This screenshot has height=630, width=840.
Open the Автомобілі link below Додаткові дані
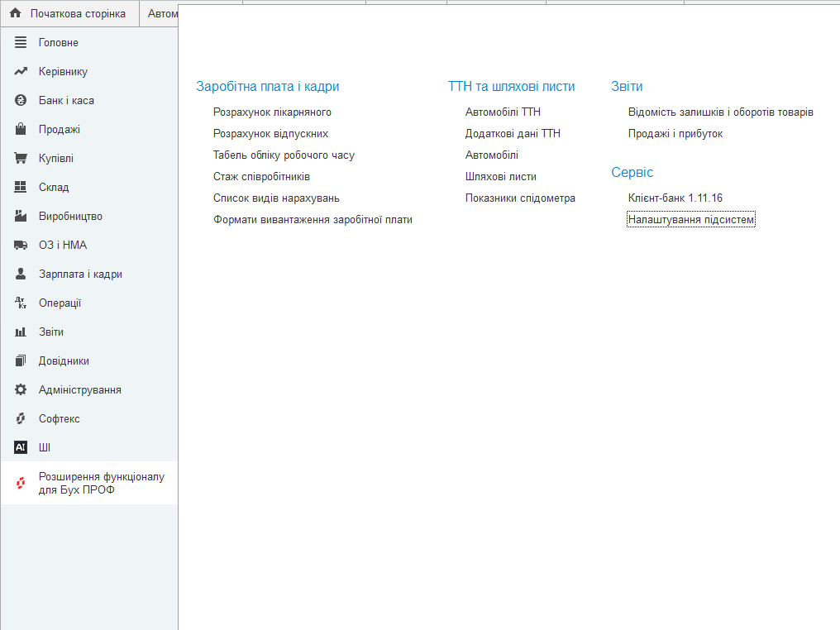492,155
